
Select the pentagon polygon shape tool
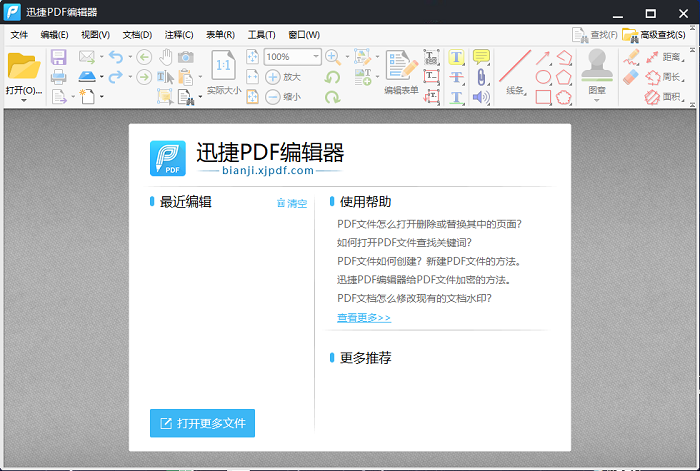tap(564, 77)
